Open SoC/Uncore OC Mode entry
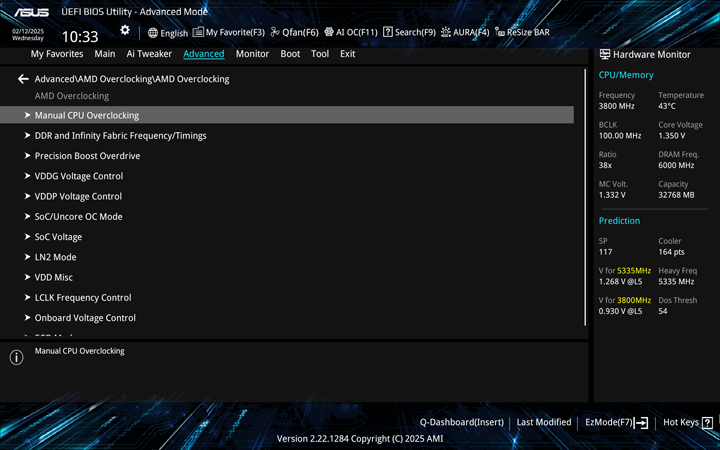Viewport: 720px width, 450px height. [78, 217]
